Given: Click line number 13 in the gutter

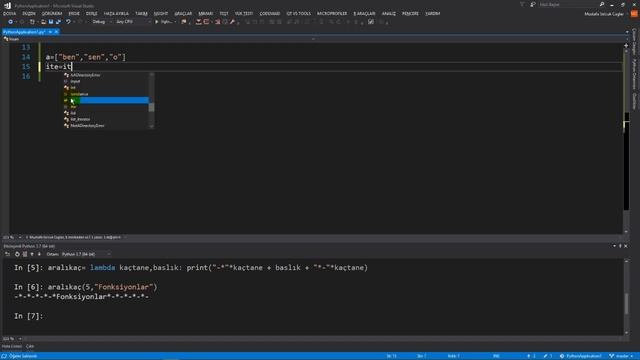Looking at the screenshot, I should click(x=26, y=47).
